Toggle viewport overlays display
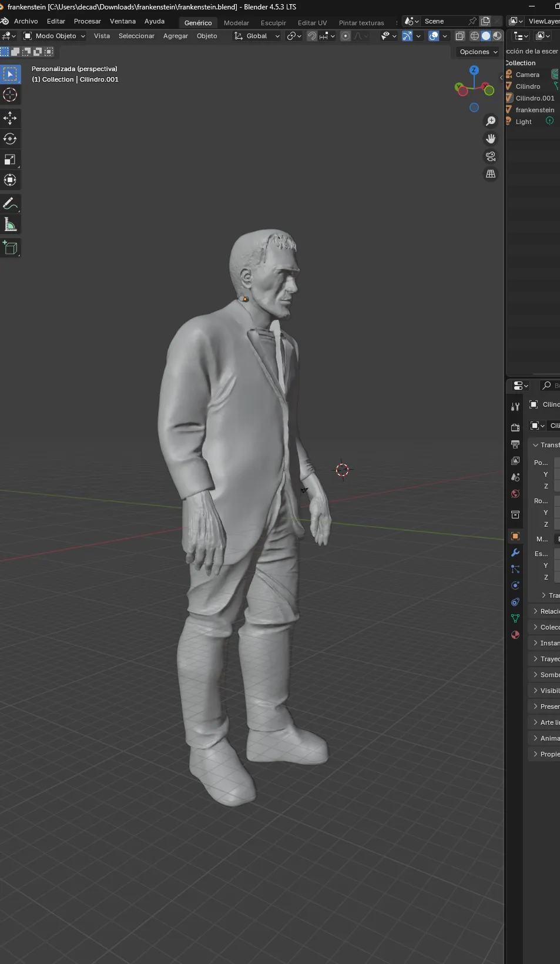The height and width of the screenshot is (964, 560). tap(434, 36)
